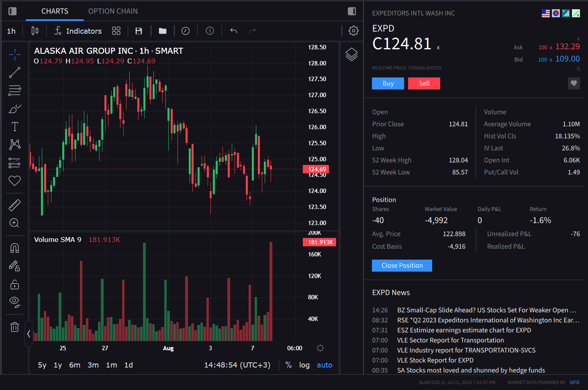Save the chart layout

[x=139, y=31]
